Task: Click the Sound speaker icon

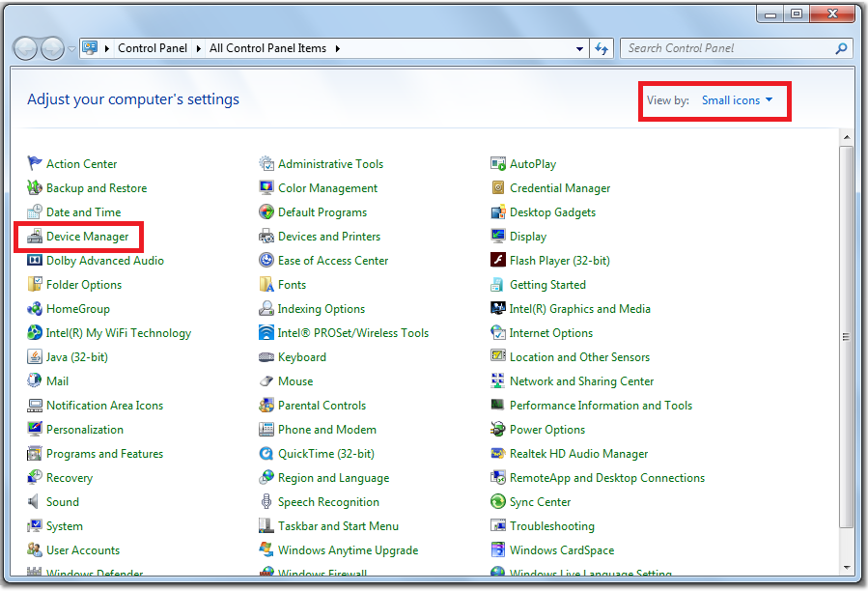Action: point(35,502)
